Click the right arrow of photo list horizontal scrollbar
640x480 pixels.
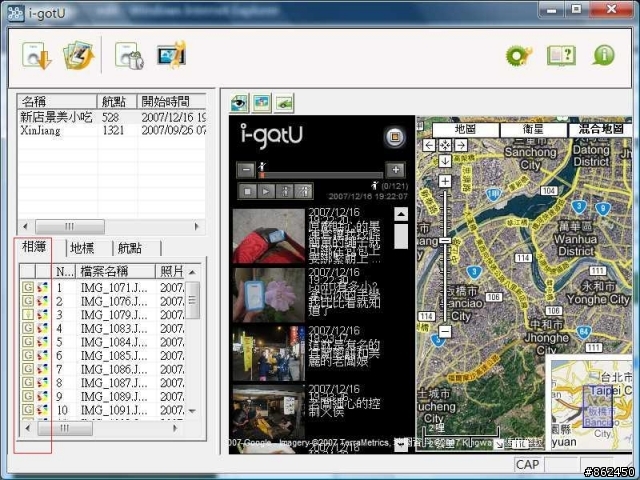(175, 428)
